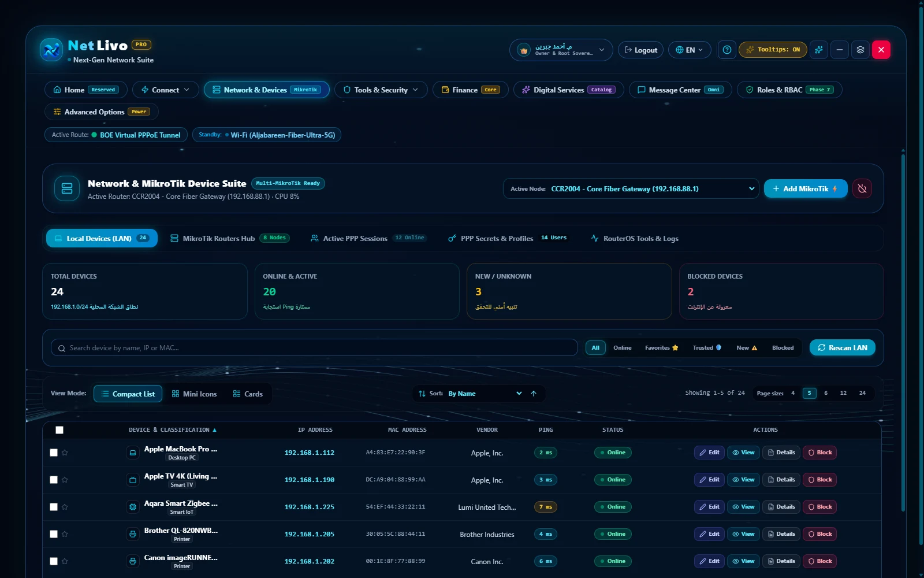
Task: Favorite the Aqara Smart Zigbee star
Action: pos(65,507)
